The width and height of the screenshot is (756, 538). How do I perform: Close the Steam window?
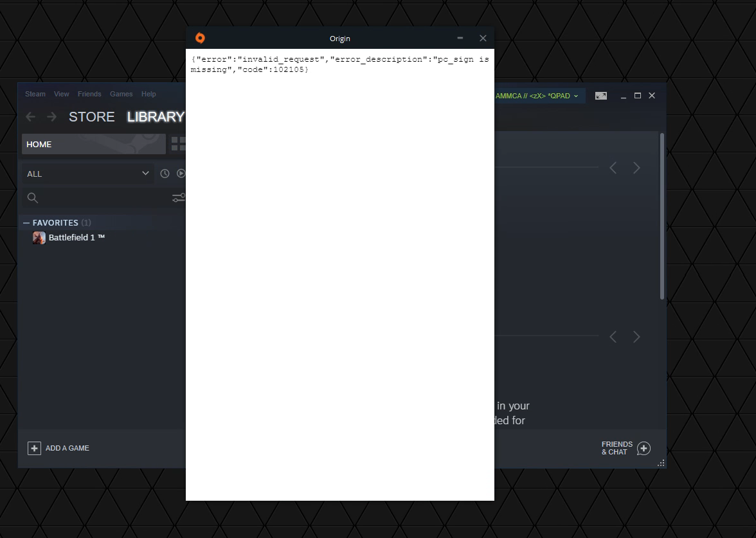[652, 96]
